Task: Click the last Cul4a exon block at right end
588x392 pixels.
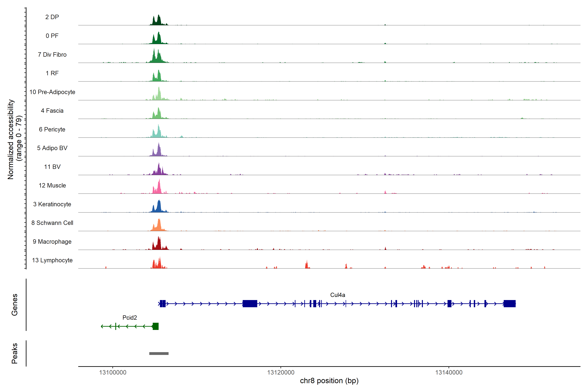Action: click(x=509, y=303)
